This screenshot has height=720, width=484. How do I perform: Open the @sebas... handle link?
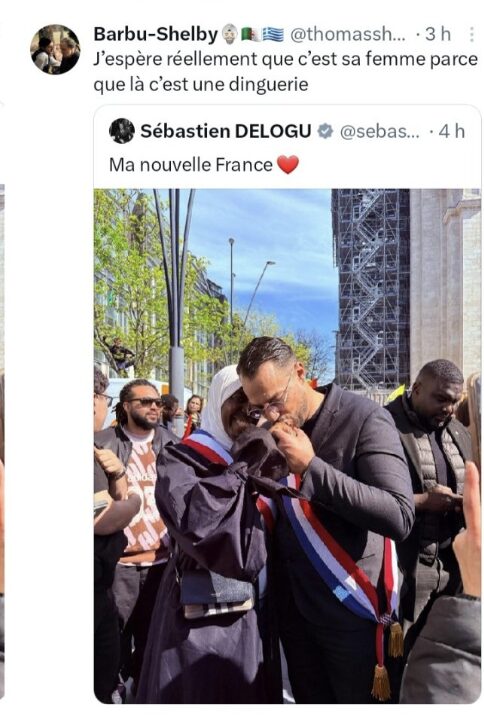tap(379, 132)
